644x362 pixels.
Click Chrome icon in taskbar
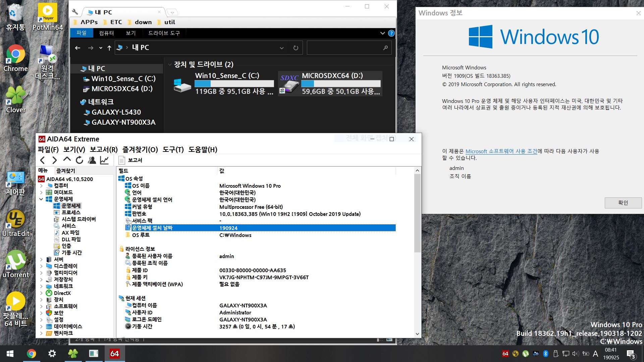click(x=31, y=354)
